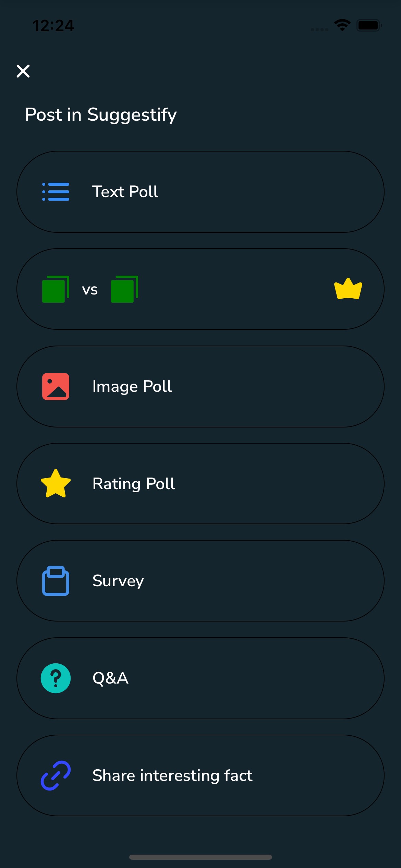Click the first green stacked squares icon

click(55, 289)
